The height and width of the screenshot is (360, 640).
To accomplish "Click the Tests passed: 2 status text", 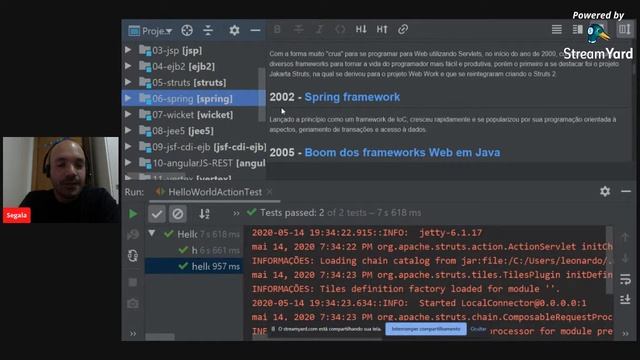I will click(292, 213).
